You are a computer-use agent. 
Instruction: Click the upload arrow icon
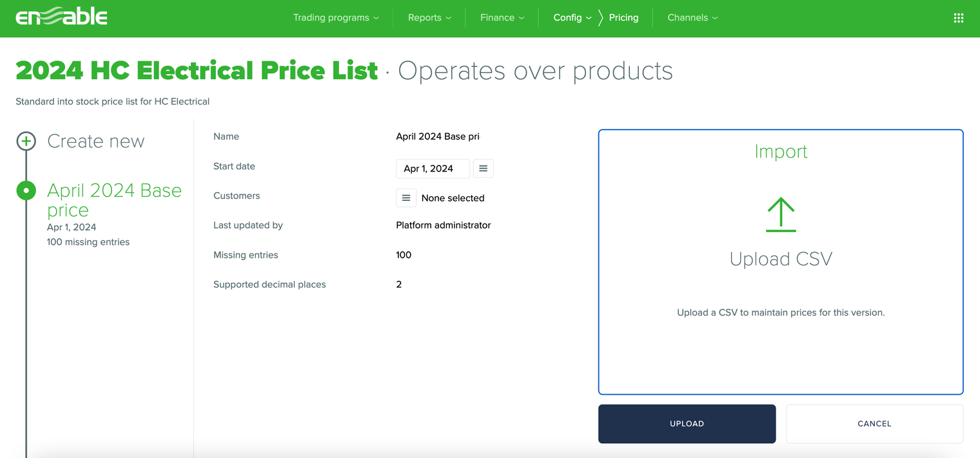[x=780, y=215]
